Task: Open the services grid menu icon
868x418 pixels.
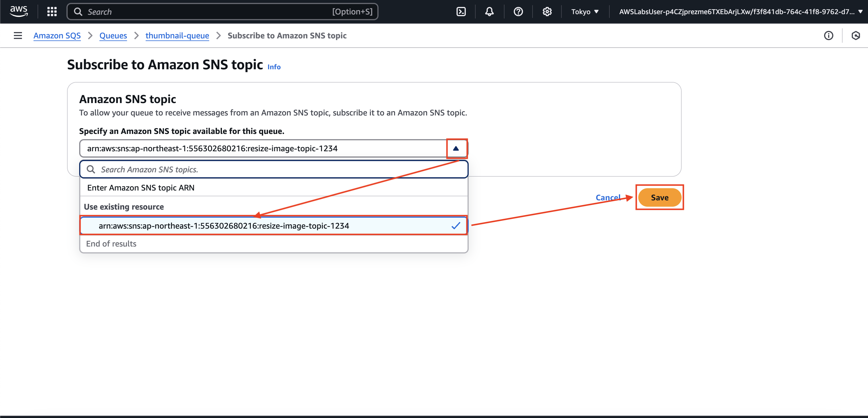Action: tap(52, 12)
